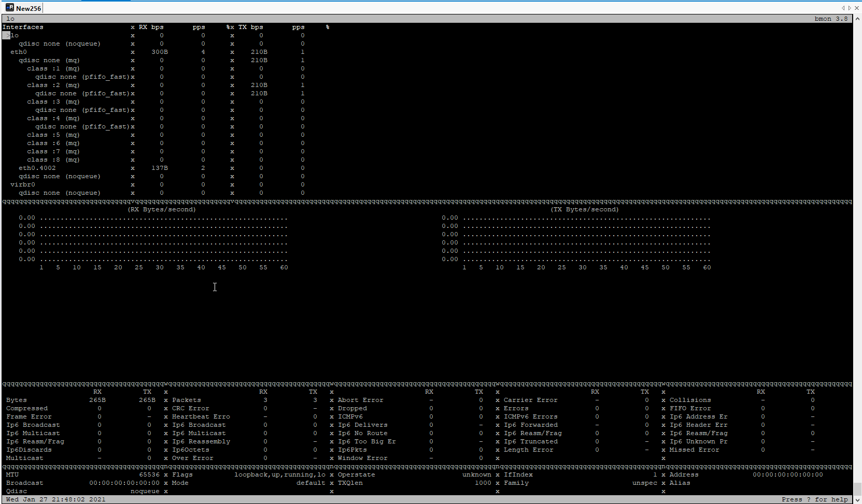Click the Packets statistic label
Viewport: 862px width, 504px height.
point(187,400)
